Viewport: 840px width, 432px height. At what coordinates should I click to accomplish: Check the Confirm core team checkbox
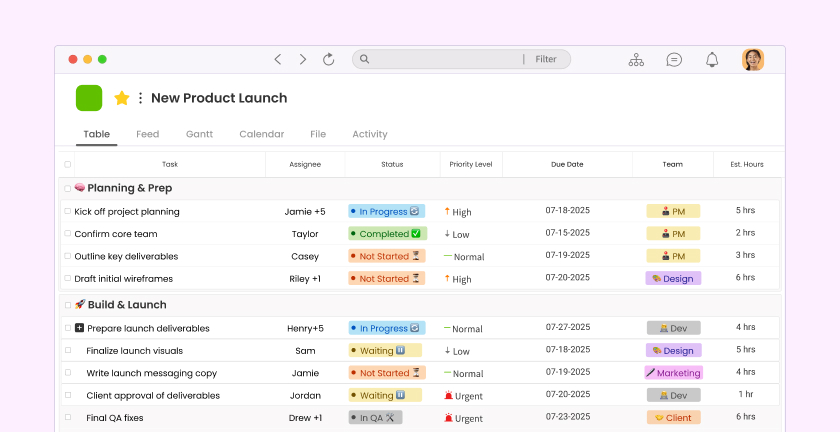(x=68, y=234)
